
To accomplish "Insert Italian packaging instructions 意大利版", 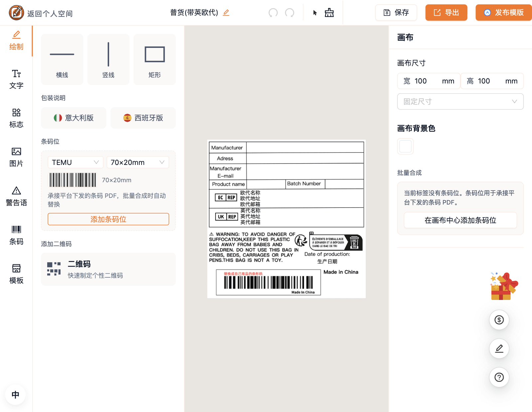I will 73,118.
